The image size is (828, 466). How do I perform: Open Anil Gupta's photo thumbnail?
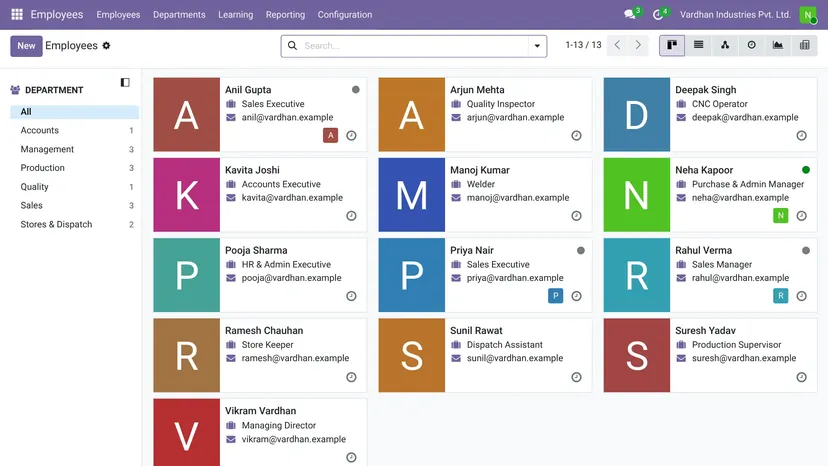click(186, 115)
